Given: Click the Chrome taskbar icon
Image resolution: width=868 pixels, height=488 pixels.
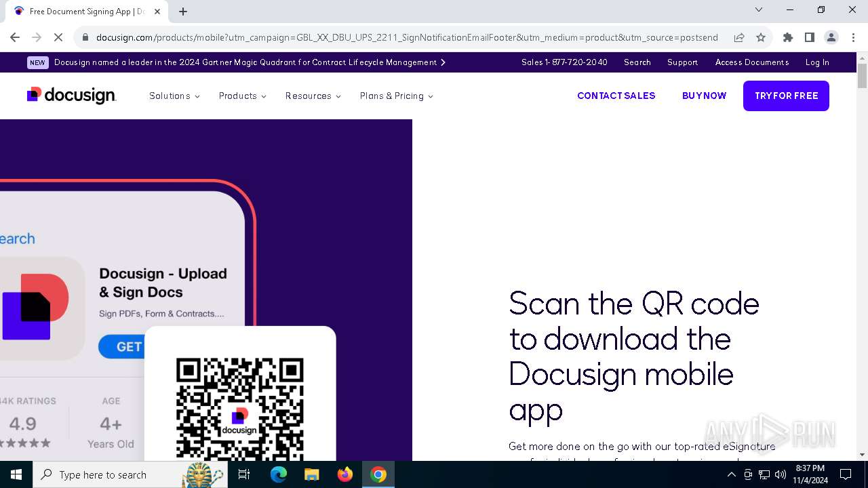Looking at the screenshot, I should tap(378, 474).
